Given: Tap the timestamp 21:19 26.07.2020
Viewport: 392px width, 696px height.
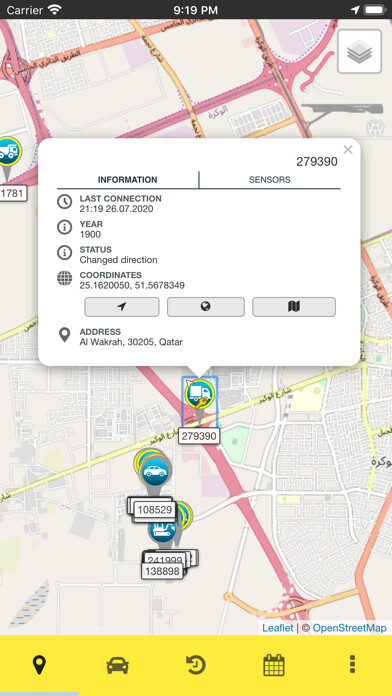Looking at the screenshot, I should (116, 209).
